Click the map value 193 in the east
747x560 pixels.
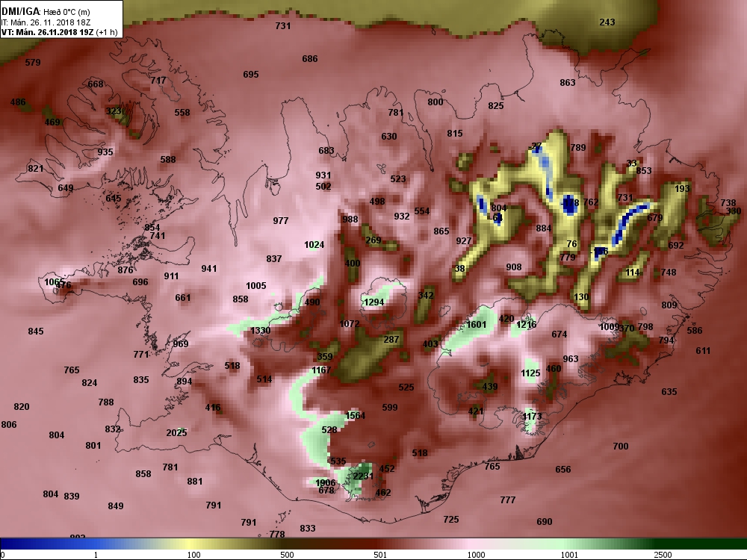(682, 188)
